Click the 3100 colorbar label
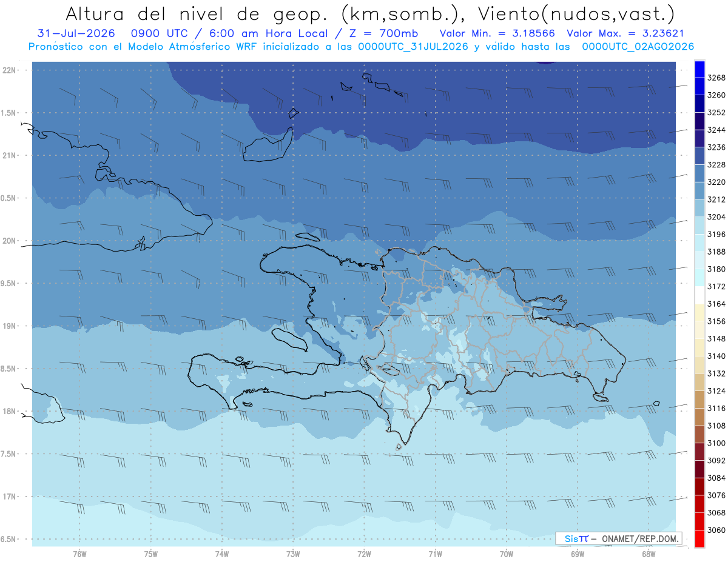Image resolution: width=728 pixels, height=562 pixels. [716, 443]
